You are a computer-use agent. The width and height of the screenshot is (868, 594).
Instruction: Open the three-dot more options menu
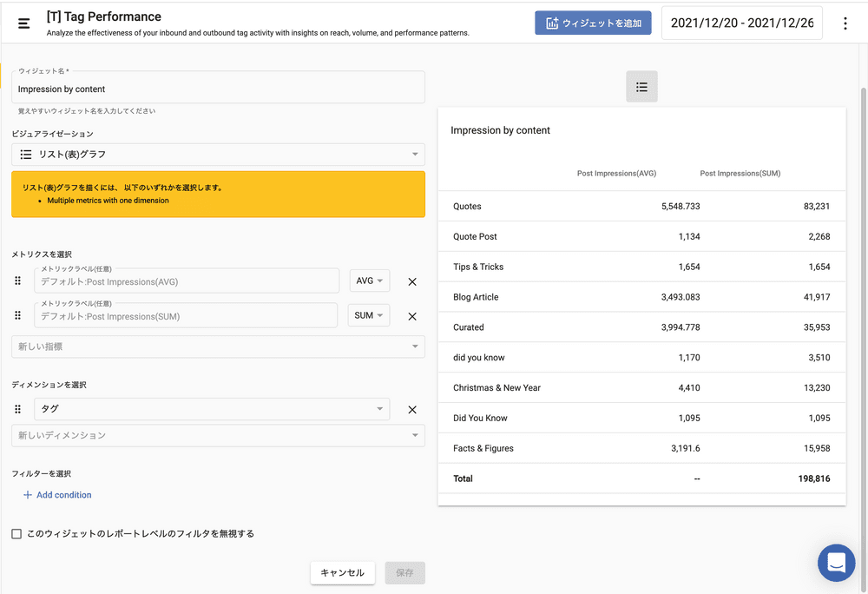845,23
